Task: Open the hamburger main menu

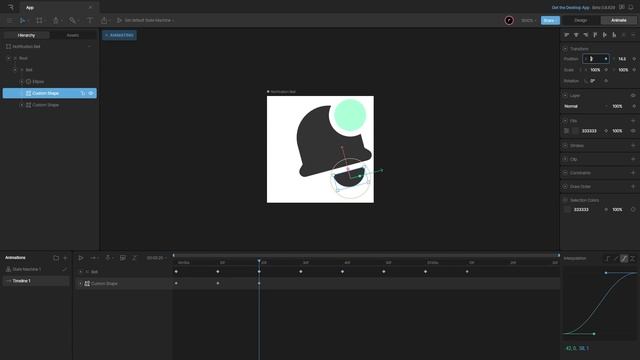Action: [x=10, y=20]
